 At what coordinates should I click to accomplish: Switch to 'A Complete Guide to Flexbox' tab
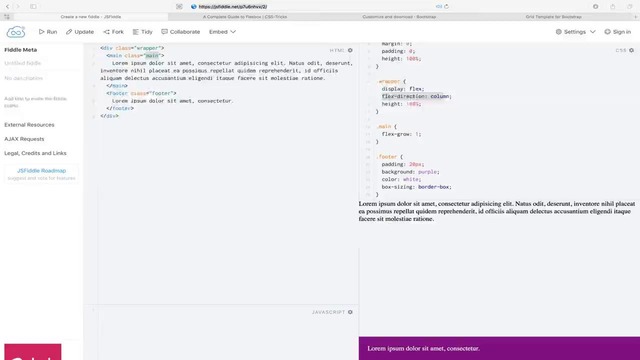click(x=245, y=17)
